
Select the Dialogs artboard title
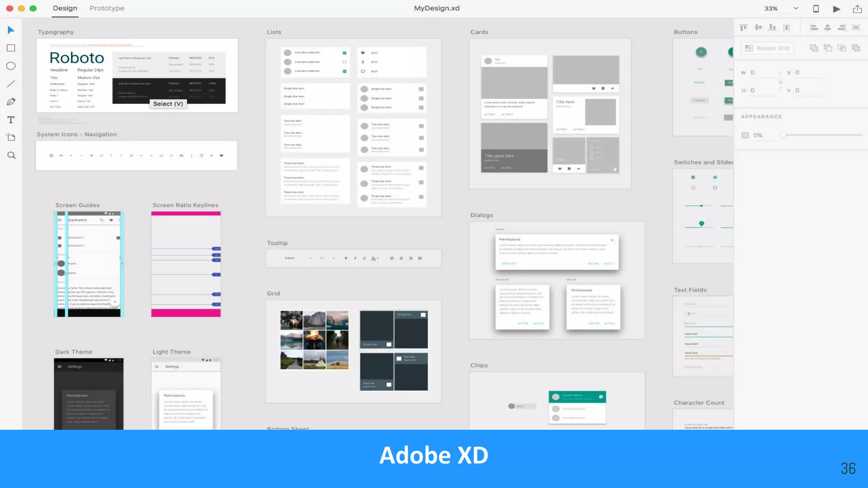481,215
